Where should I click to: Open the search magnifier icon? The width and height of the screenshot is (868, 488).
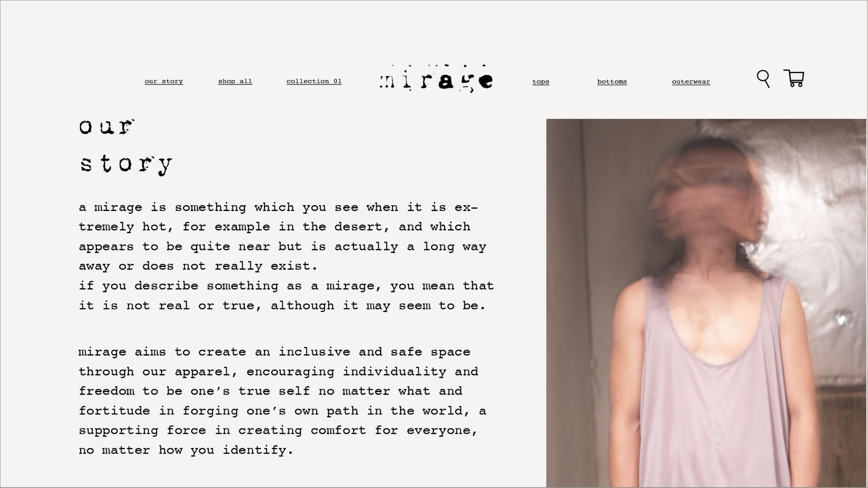pyautogui.click(x=763, y=79)
